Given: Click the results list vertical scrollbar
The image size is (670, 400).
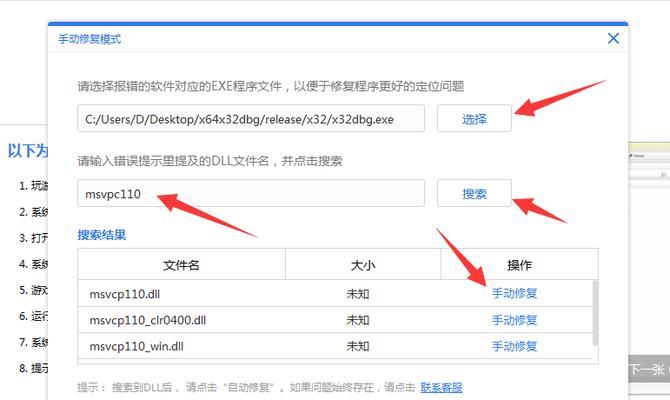Looking at the screenshot, I should click(595, 313).
